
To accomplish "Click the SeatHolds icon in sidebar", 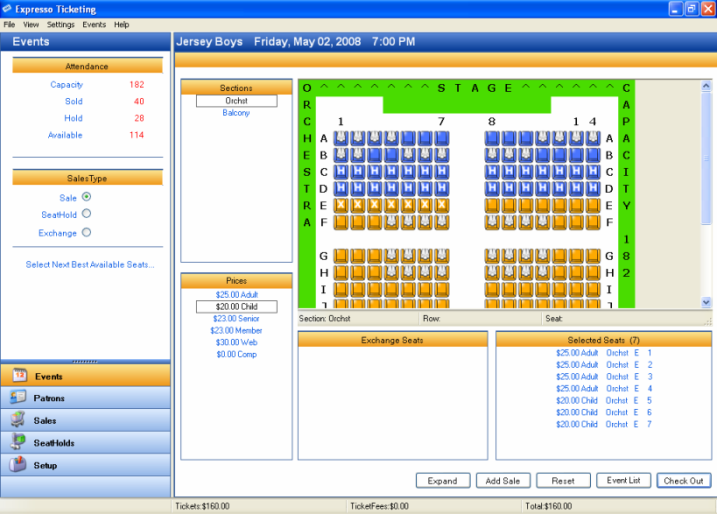I will point(18,442).
